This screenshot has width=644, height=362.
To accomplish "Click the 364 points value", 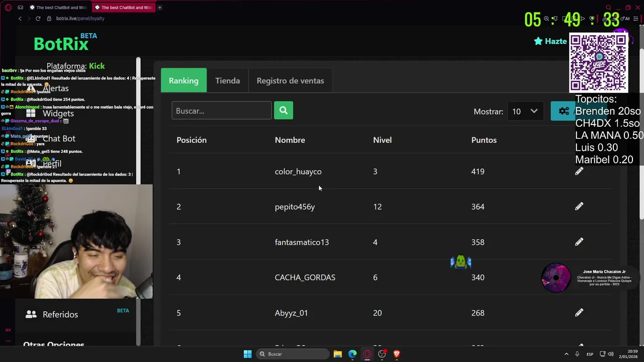I will coord(478,207).
